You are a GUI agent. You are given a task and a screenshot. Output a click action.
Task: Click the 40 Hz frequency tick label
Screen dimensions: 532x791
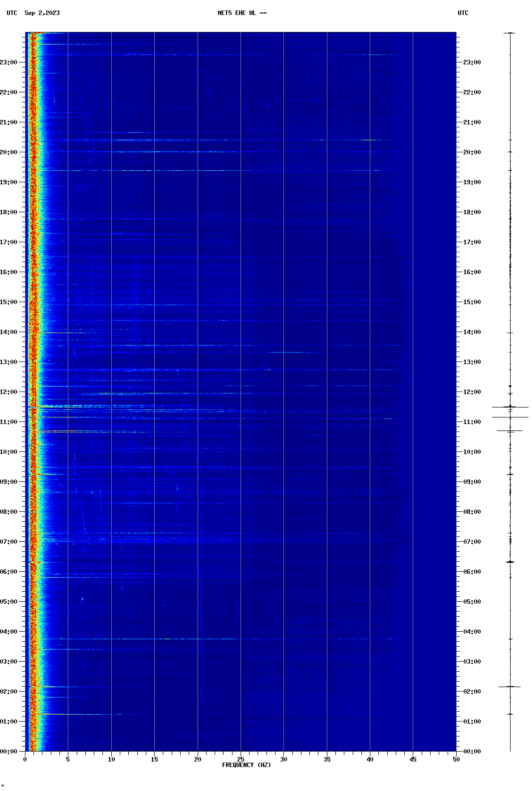(370, 760)
